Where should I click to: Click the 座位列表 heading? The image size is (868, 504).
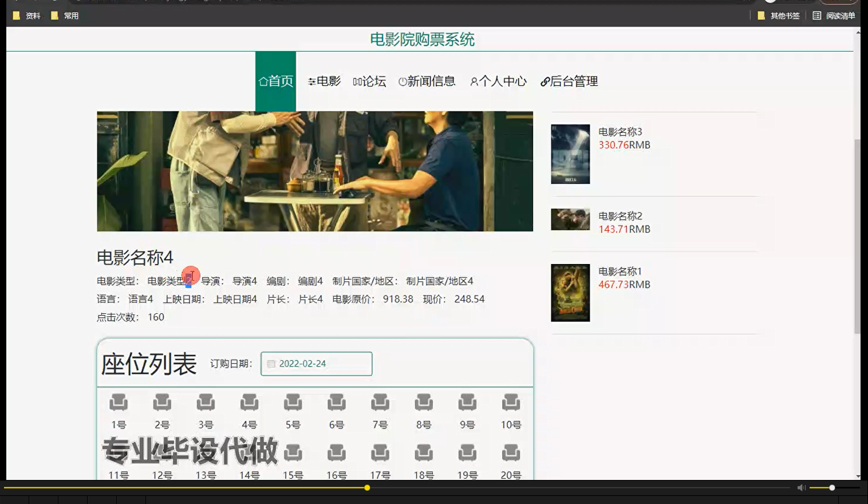point(149,364)
